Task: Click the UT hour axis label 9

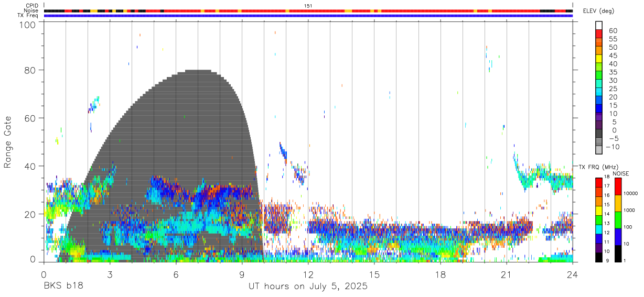Action: (x=242, y=274)
